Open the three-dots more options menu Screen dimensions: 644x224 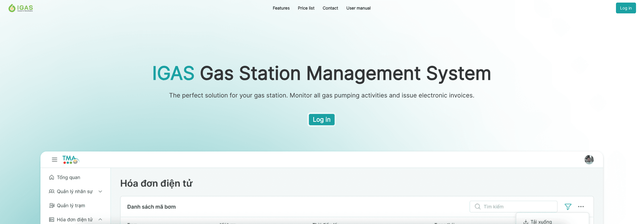pos(581,207)
